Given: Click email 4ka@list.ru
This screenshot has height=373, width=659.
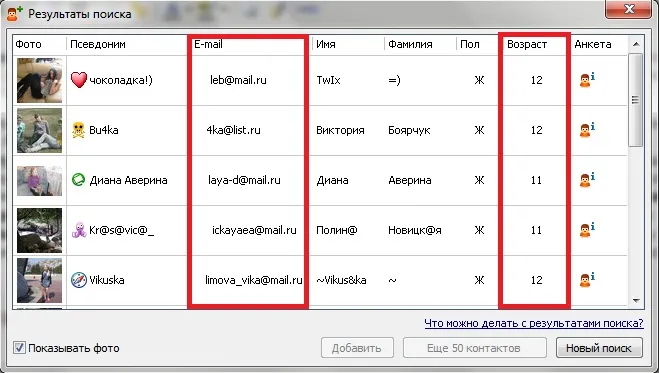Looking at the screenshot, I should click(x=234, y=130).
